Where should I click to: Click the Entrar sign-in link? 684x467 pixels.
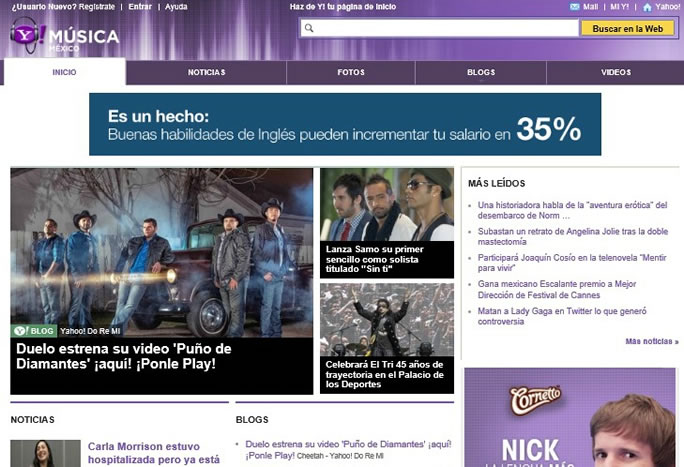coord(140,7)
